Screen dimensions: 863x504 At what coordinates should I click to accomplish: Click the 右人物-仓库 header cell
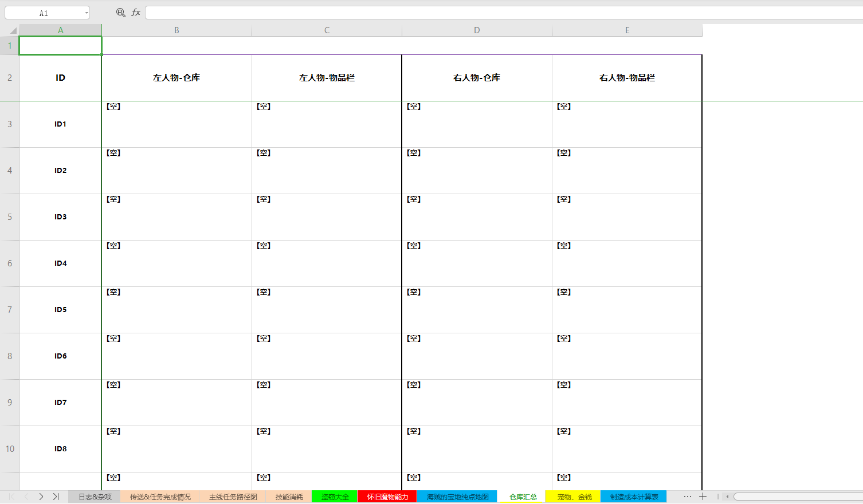pyautogui.click(x=477, y=78)
